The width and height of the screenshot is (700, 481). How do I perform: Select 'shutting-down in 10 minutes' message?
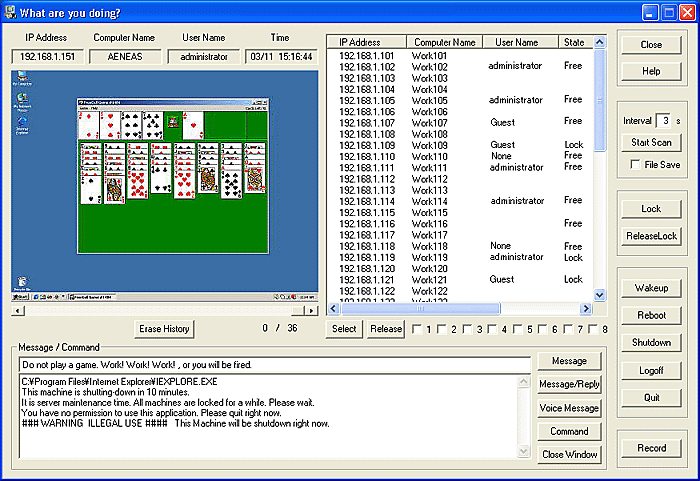coord(106,392)
